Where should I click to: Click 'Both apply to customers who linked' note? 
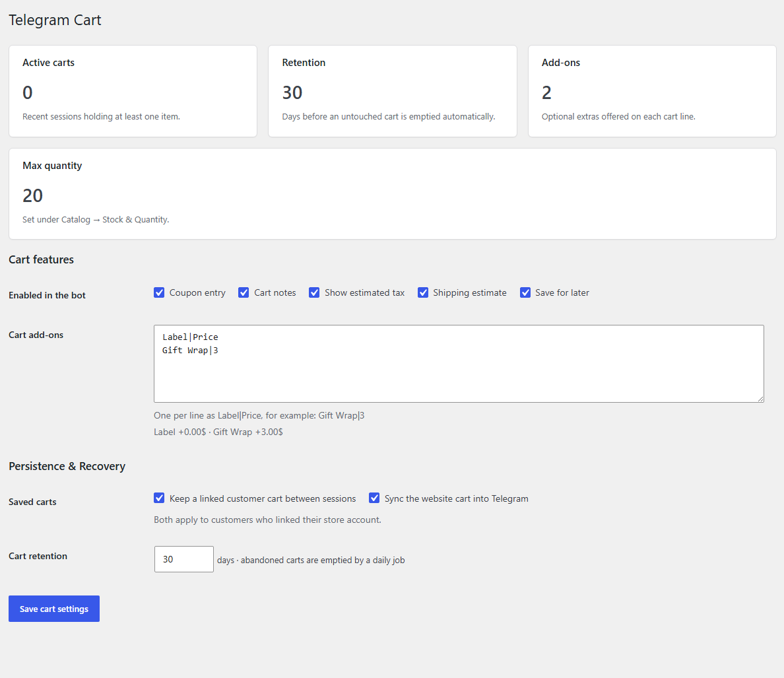[x=267, y=520]
